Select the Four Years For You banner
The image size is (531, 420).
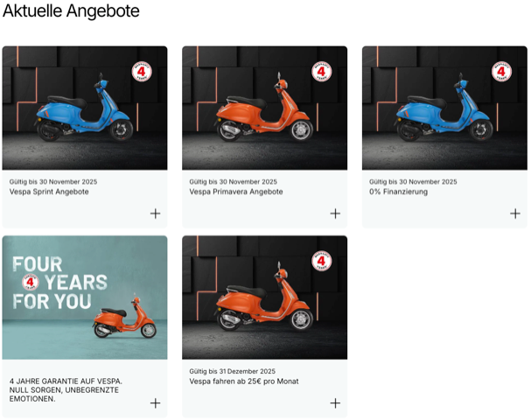85,297
